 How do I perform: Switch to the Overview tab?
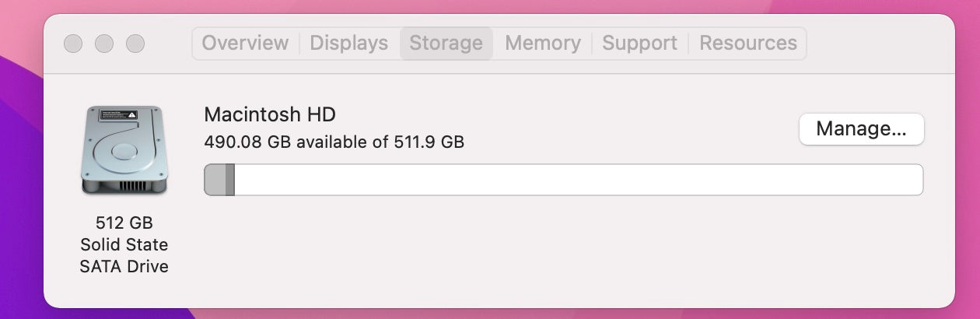click(245, 43)
